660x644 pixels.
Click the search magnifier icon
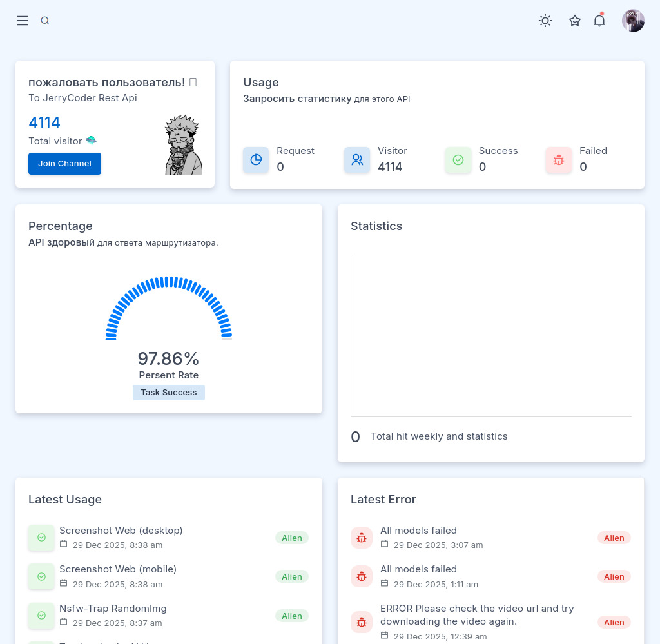(x=45, y=21)
